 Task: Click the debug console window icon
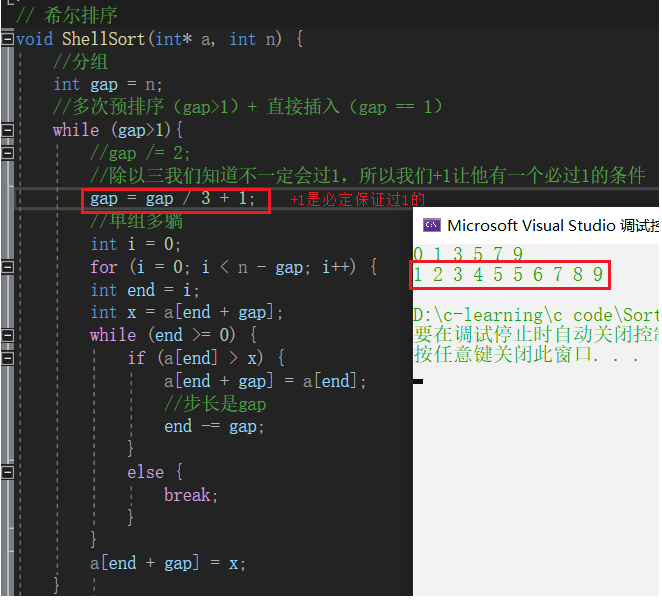[431, 225]
